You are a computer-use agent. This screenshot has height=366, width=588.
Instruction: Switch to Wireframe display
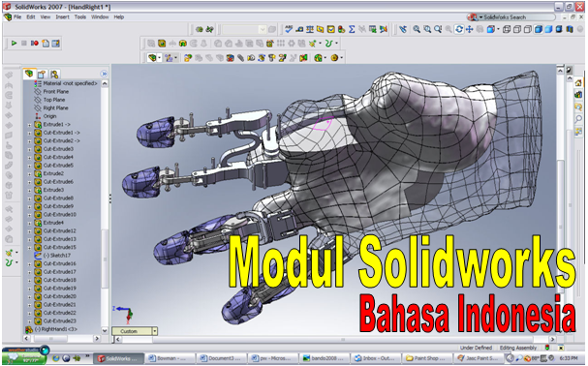(x=507, y=29)
